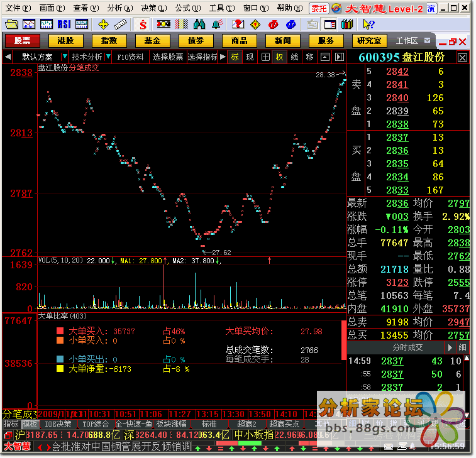This screenshot has height=458, width=476.
Task: Expand the 分时成交 panel arrow
Action: click(x=450, y=348)
